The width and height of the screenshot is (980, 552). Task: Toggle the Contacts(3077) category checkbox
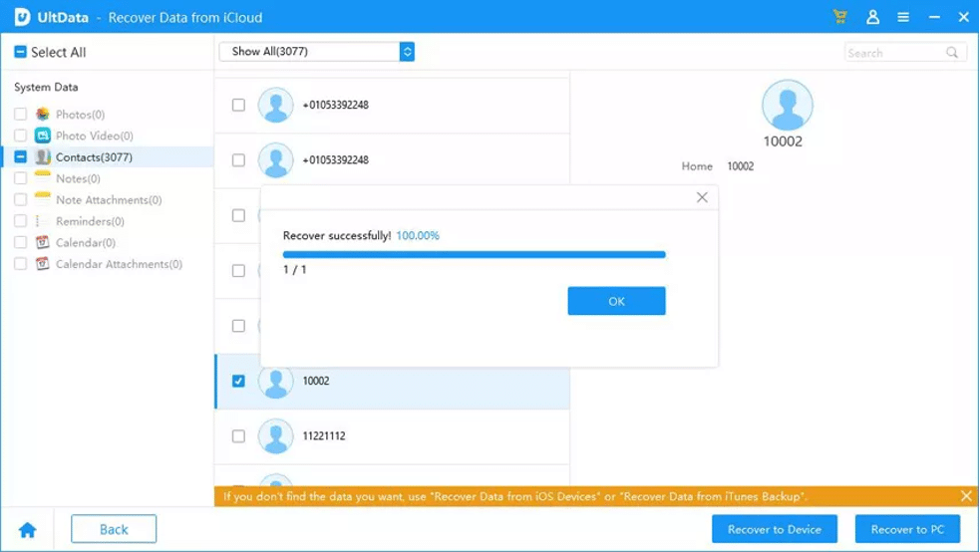pos(21,157)
